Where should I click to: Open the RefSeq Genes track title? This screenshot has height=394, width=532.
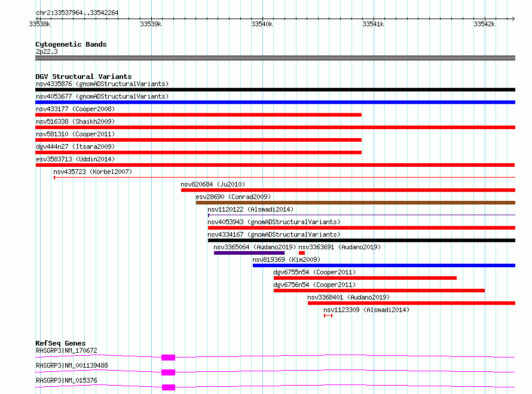[60, 343]
